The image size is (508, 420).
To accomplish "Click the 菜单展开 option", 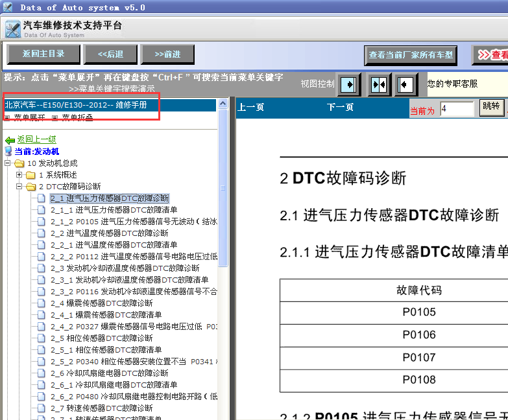I will coord(29,117).
